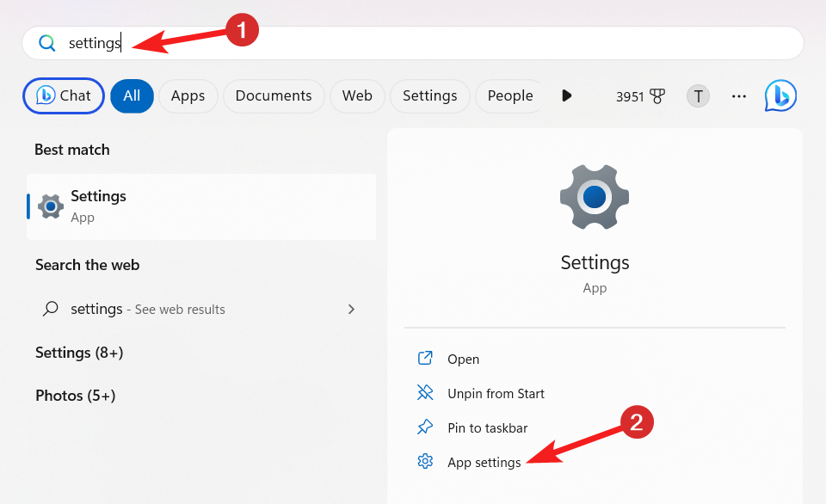
Task: Open the Chat button
Action: point(64,96)
